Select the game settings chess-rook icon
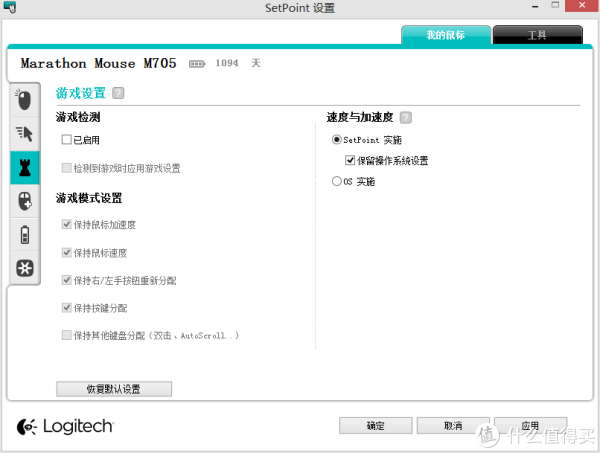The width and height of the screenshot is (600, 453). [24, 168]
